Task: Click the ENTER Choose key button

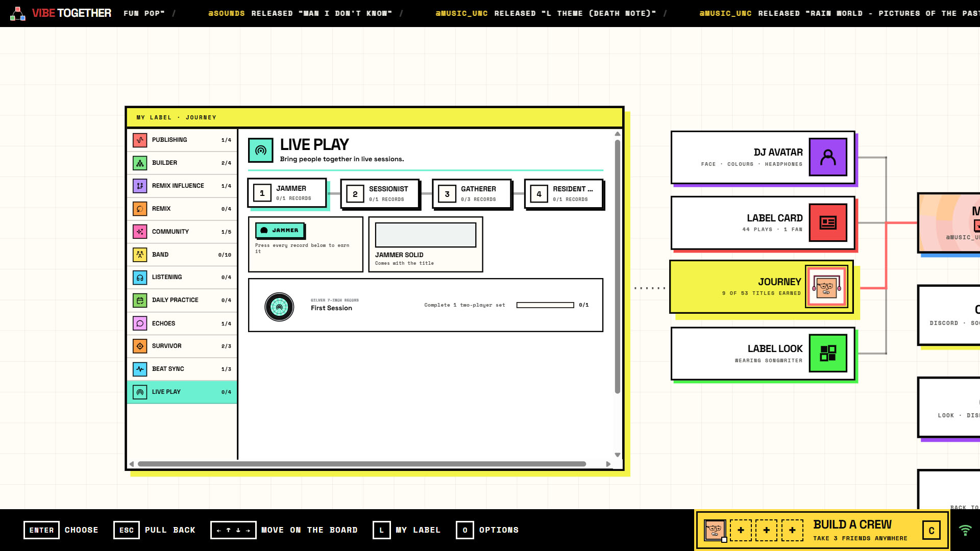Action: point(41,530)
